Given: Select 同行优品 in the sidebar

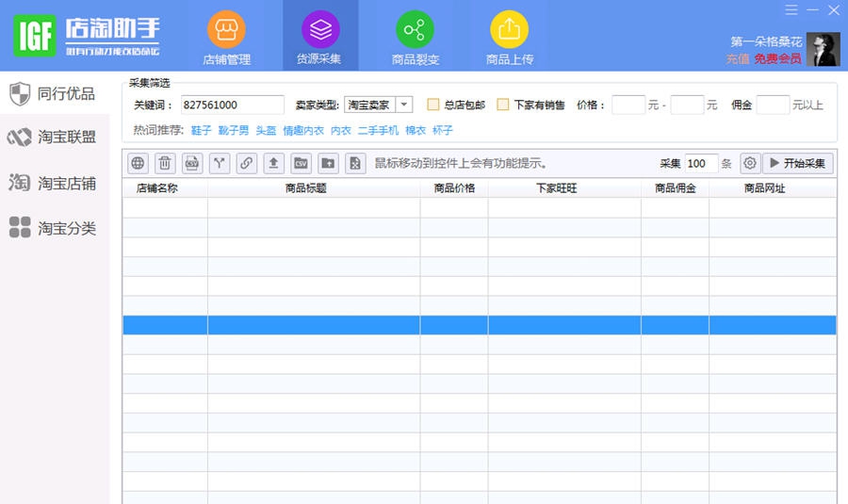Looking at the screenshot, I should 54,93.
